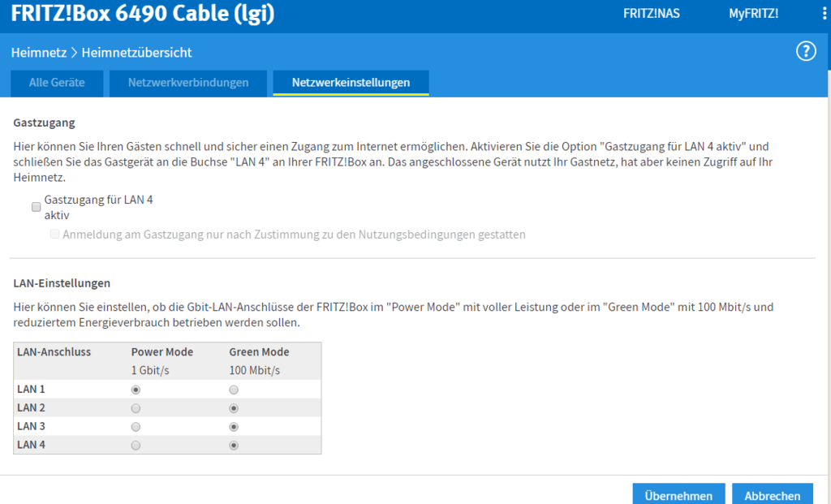
Task: Select Power Mode for LAN 1
Action: tap(136, 390)
